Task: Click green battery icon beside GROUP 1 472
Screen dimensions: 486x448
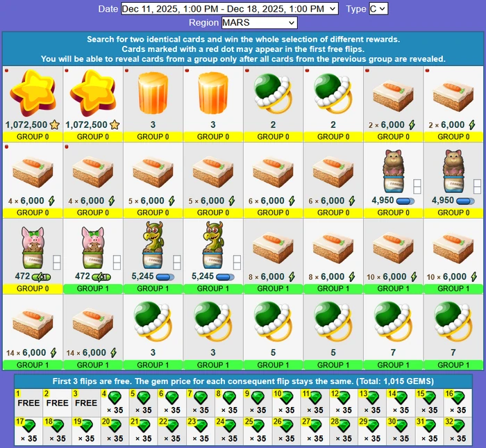Action: [101, 277]
